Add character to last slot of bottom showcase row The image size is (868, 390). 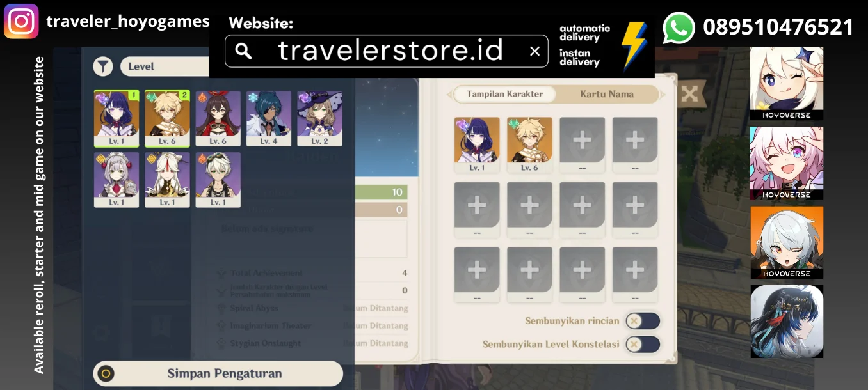[x=634, y=275]
